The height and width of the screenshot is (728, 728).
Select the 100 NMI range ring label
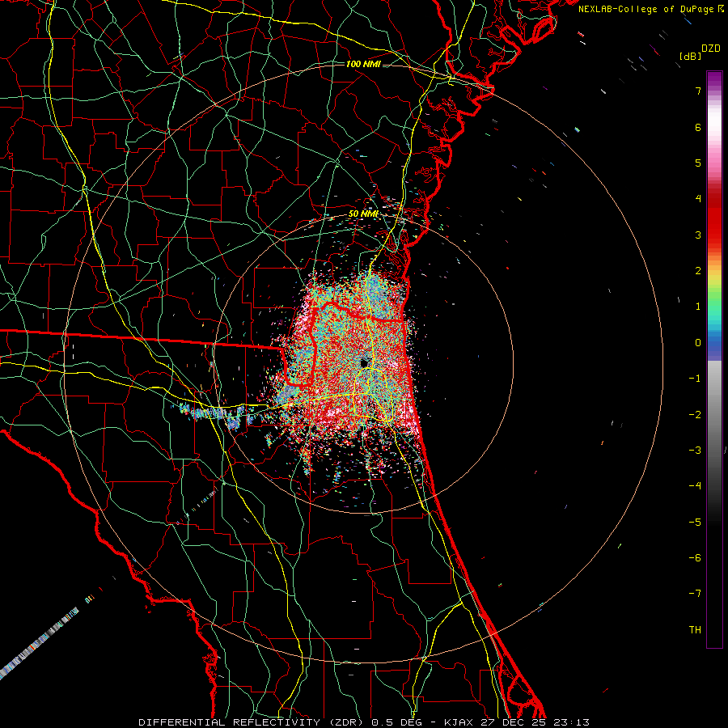pyautogui.click(x=363, y=64)
